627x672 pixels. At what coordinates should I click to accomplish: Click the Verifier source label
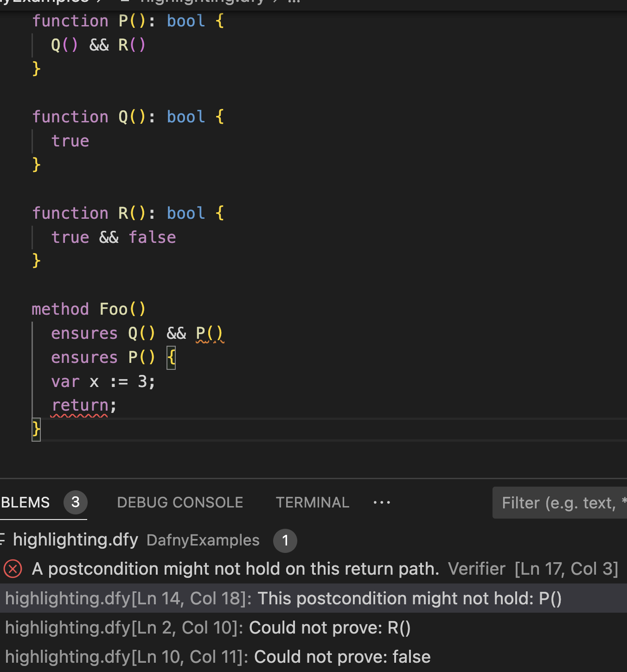476,569
